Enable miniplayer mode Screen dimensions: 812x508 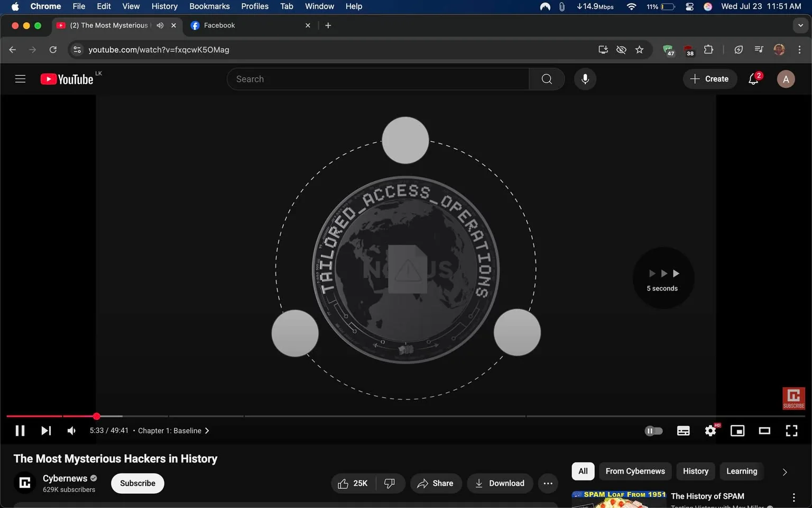[737, 431]
